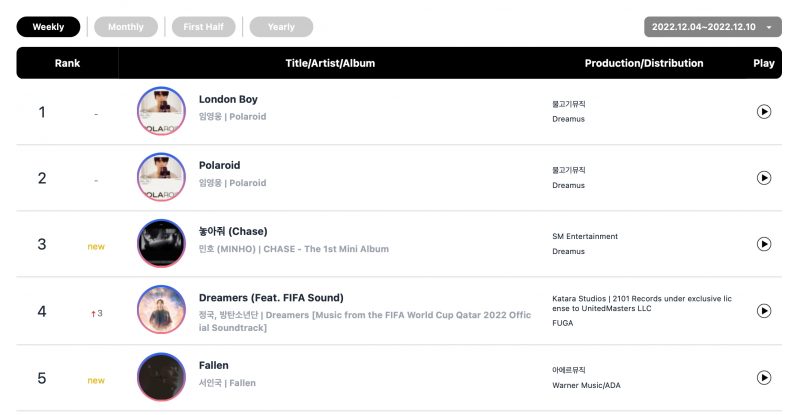The height and width of the screenshot is (415, 800).
Task: Open rank 2 Polaroid album cover
Action: click(161, 178)
